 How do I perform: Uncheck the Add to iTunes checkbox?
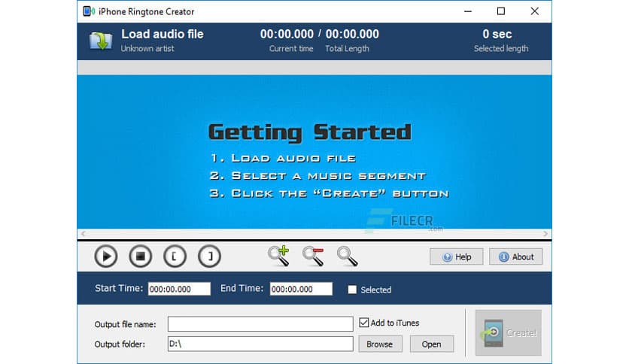click(364, 323)
